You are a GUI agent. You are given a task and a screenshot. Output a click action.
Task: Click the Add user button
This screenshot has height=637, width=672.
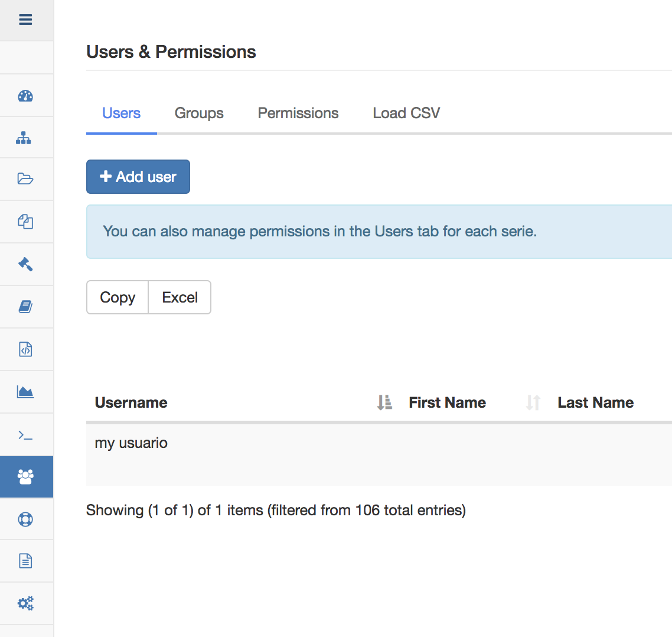pos(138,177)
